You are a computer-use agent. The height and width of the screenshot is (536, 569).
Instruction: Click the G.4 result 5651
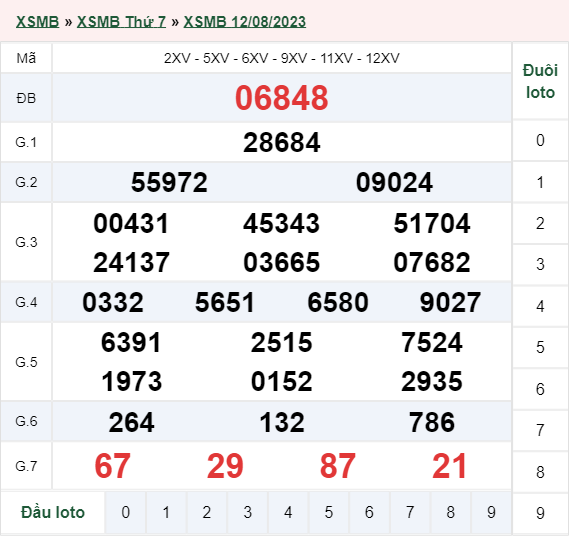[225, 302]
